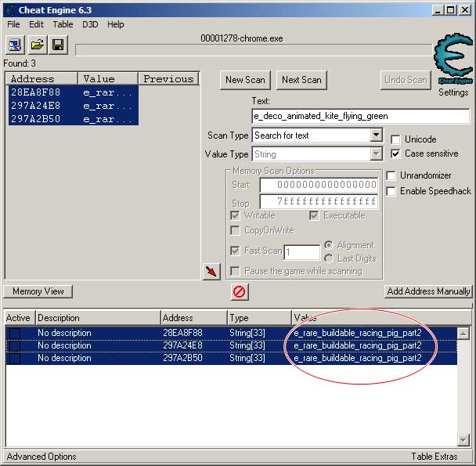This screenshot has width=476, height=466.
Task: Uncheck the Case sensitive checkbox
Action: tap(395, 154)
